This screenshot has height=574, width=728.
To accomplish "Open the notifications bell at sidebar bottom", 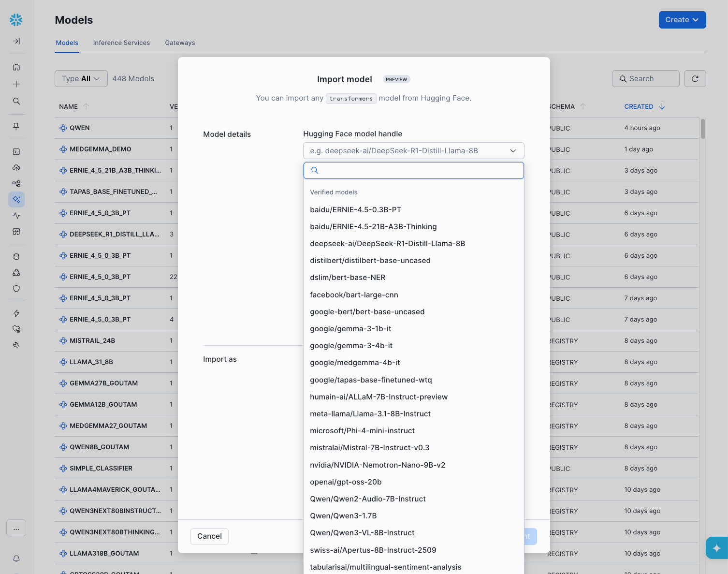I will (x=16, y=559).
